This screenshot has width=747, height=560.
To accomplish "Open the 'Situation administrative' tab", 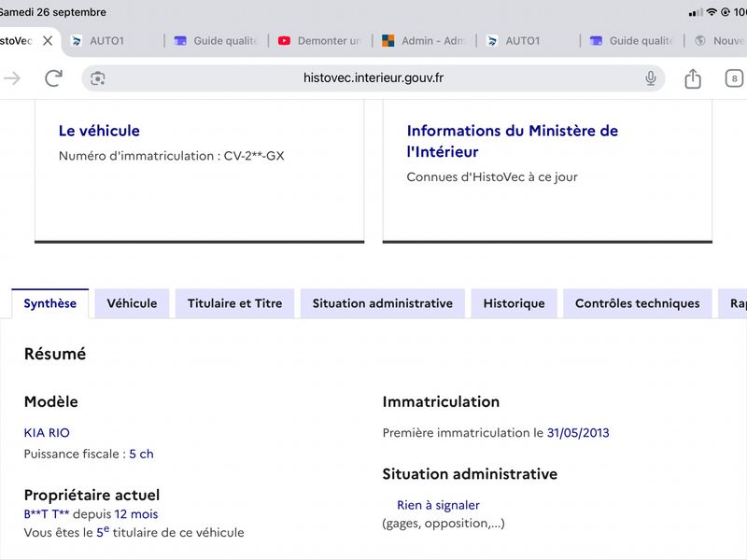I will click(383, 303).
